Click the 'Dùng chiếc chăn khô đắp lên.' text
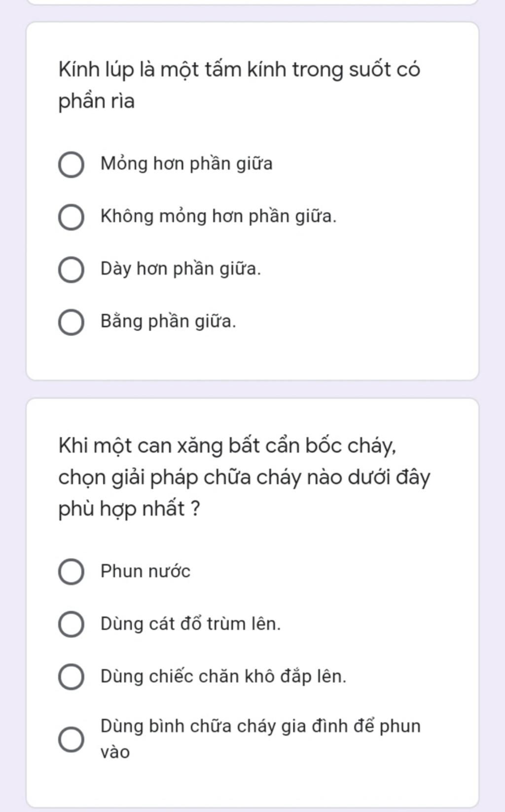505x812 pixels. 223,676
